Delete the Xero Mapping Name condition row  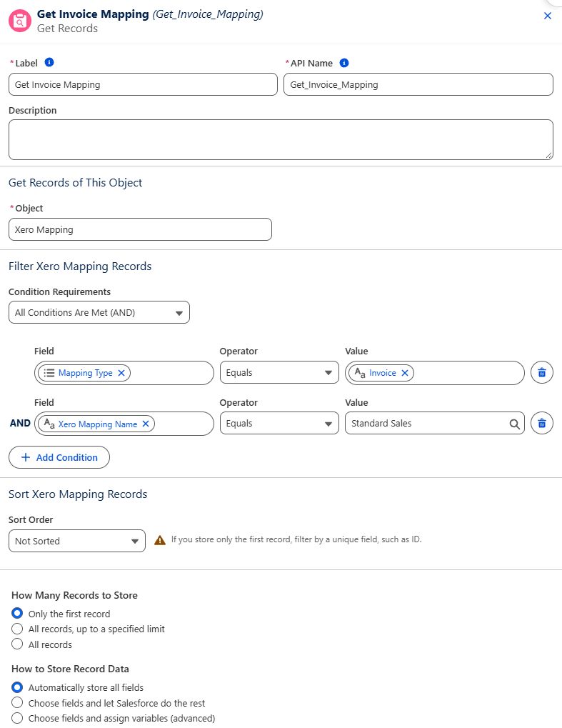(542, 423)
